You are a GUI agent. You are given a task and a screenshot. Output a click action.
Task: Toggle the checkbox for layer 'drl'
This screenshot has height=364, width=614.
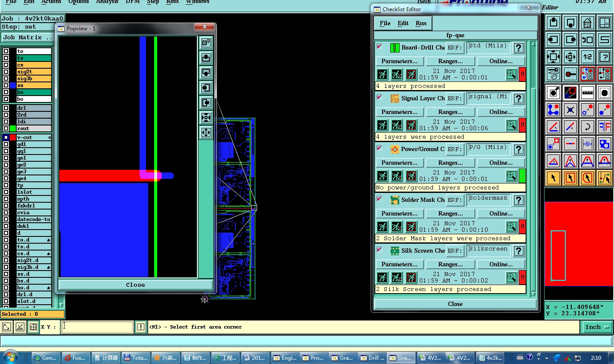(6, 108)
